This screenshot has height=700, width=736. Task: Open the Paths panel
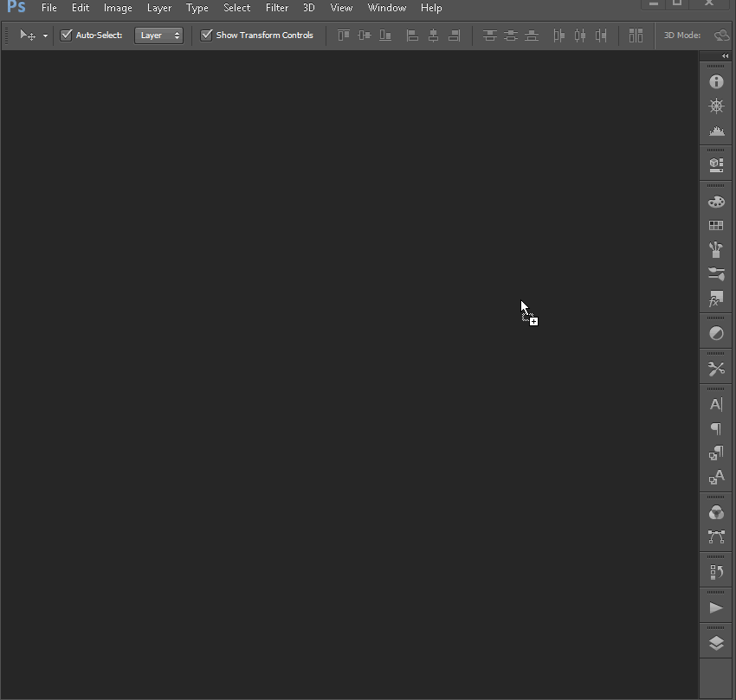(x=716, y=536)
